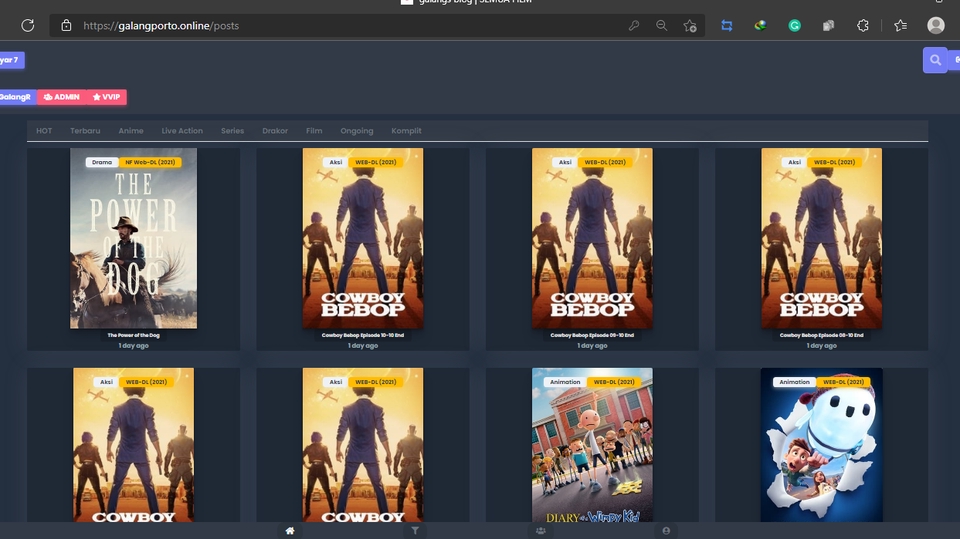Open the grey stacked-pages extension icon

coord(828,26)
